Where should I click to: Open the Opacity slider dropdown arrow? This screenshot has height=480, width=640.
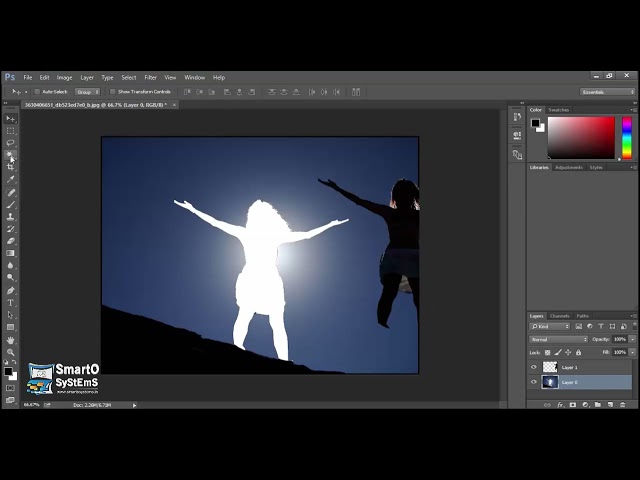tap(632, 339)
